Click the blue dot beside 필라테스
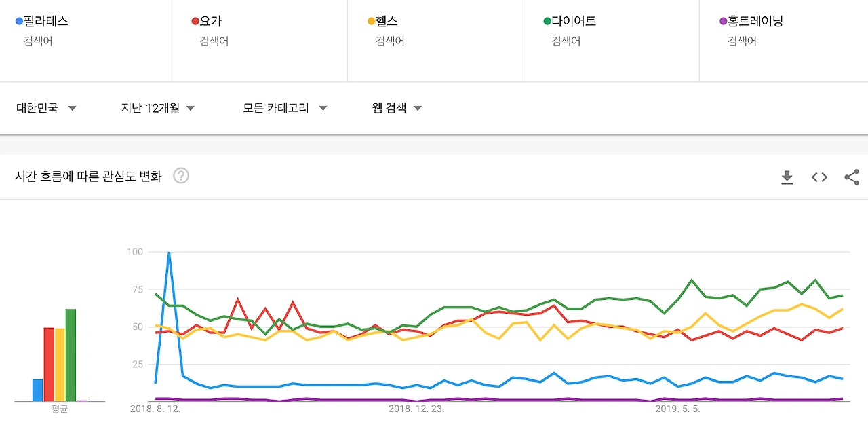This screenshot has height=427, width=868. pos(19,22)
